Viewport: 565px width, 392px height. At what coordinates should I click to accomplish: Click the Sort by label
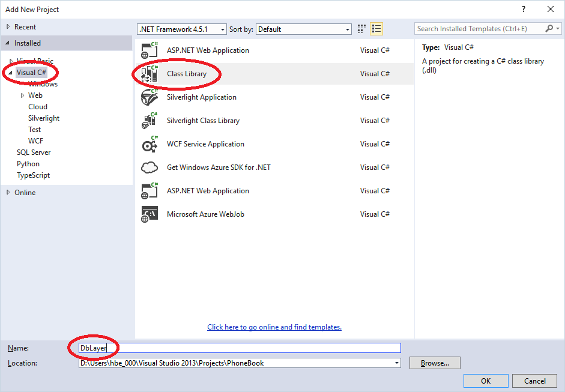(241, 29)
